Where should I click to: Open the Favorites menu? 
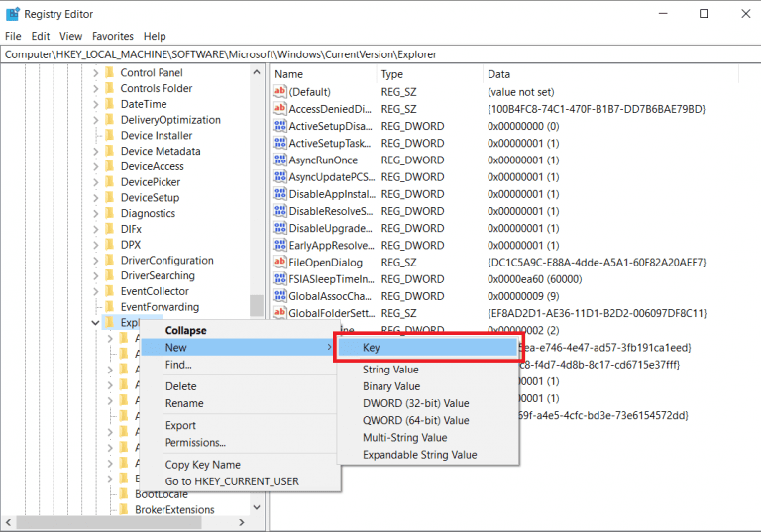[113, 36]
